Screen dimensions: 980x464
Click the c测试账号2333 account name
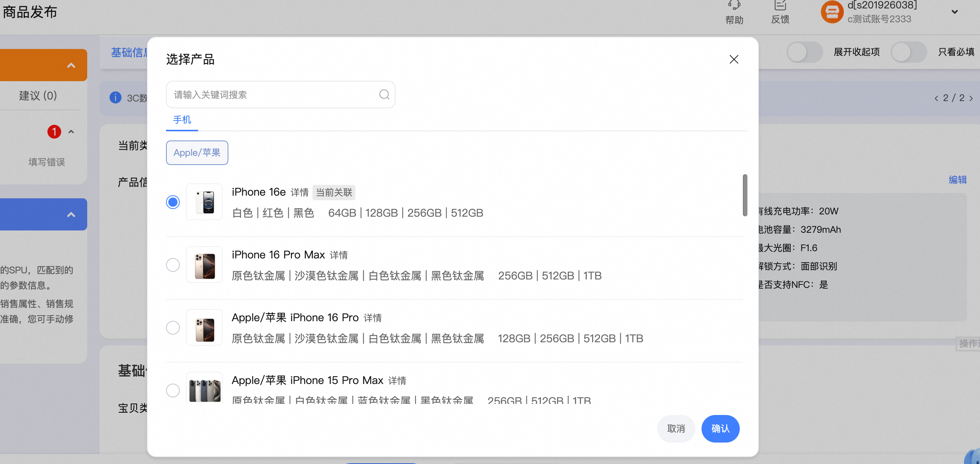coord(879,19)
